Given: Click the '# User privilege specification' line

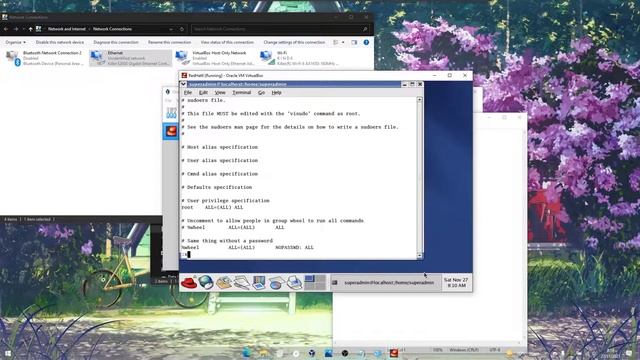Looking at the screenshot, I should coord(225,201).
